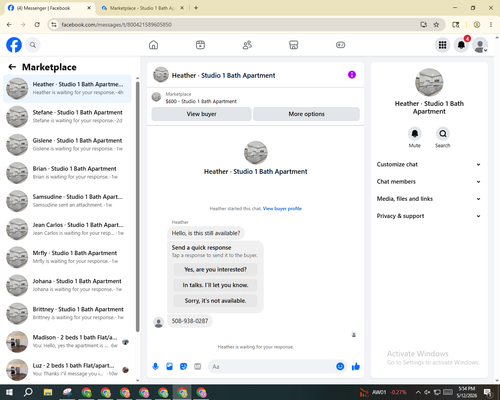This screenshot has height=400, width=500.
Task: Click the listing thumbnail in right panel
Action: (x=429, y=82)
